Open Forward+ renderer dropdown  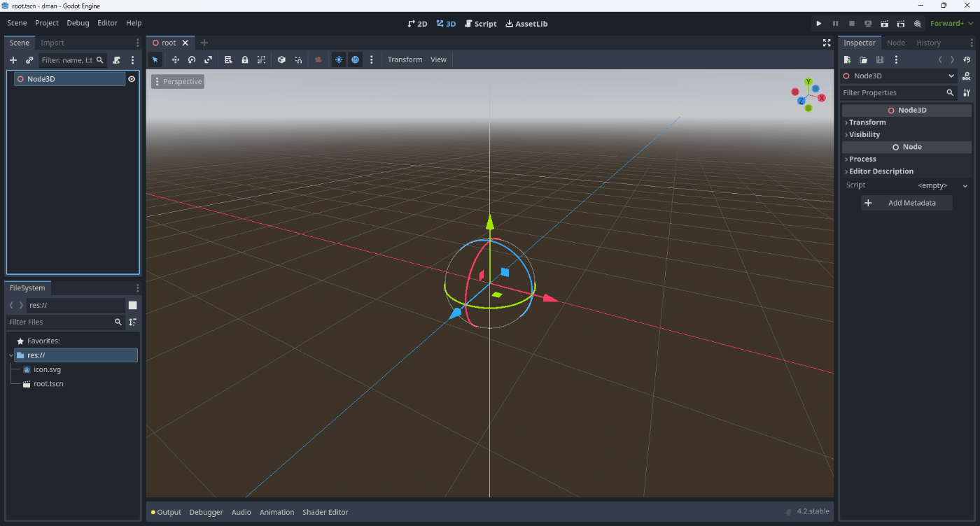951,23
